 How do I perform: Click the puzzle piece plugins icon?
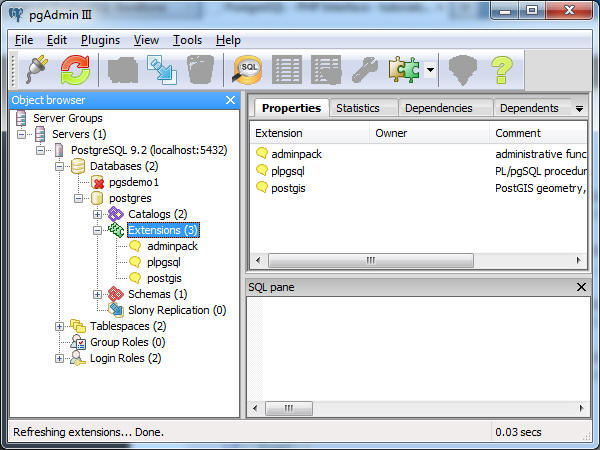[404, 70]
